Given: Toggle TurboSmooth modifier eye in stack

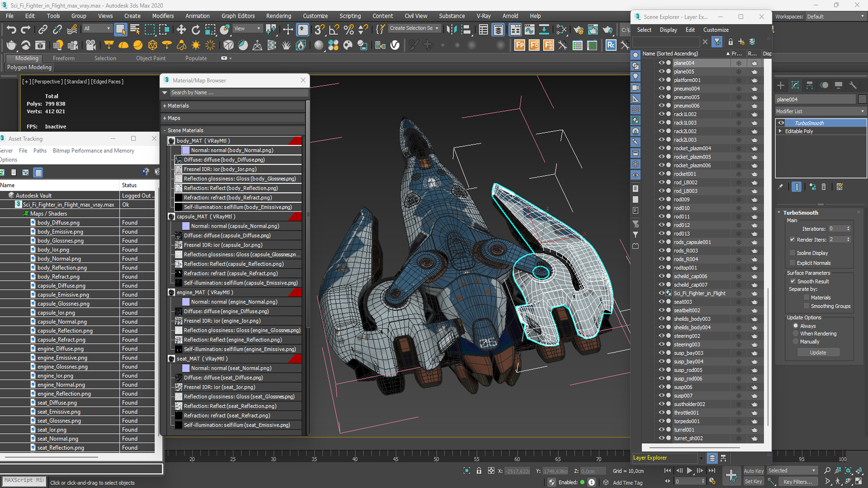Looking at the screenshot, I should [781, 123].
